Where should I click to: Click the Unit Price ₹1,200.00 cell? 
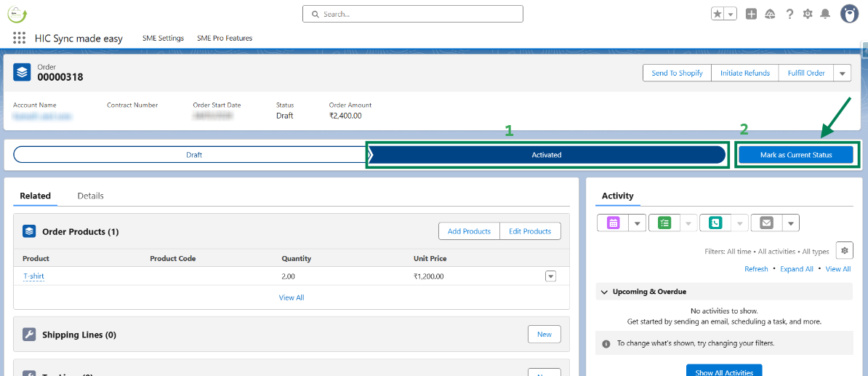pyautogui.click(x=428, y=276)
